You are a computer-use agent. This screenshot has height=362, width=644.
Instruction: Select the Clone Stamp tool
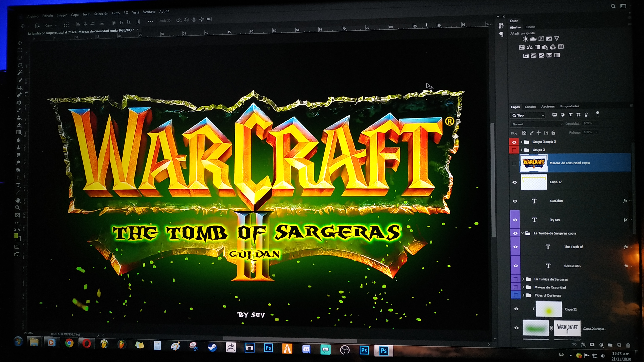(x=19, y=117)
